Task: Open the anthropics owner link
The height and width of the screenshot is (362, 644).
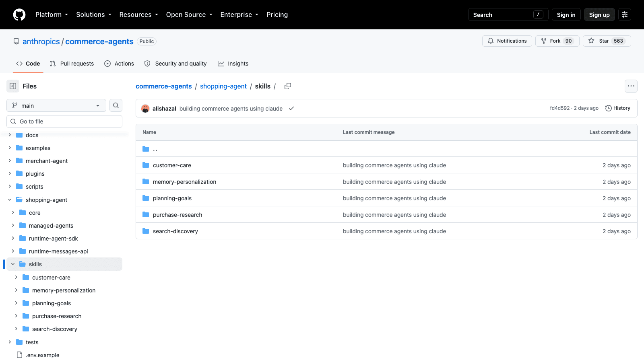Action: 41,41
